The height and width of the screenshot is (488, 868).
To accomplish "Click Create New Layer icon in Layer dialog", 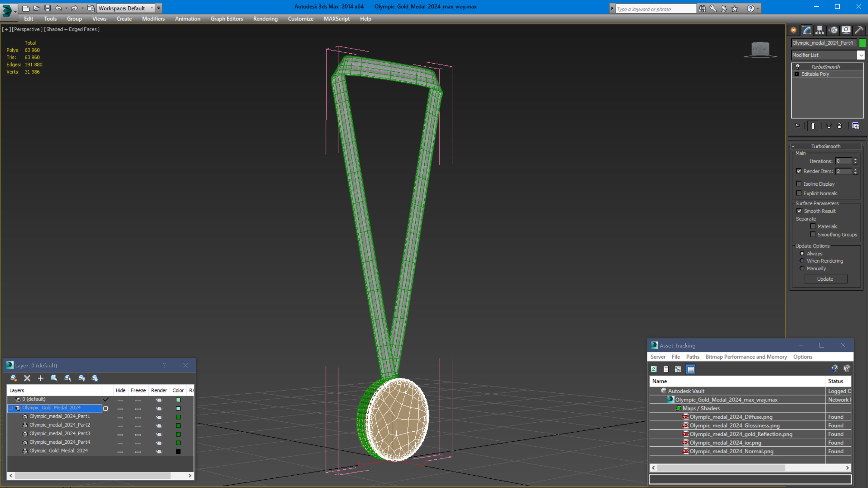I will pos(14,378).
